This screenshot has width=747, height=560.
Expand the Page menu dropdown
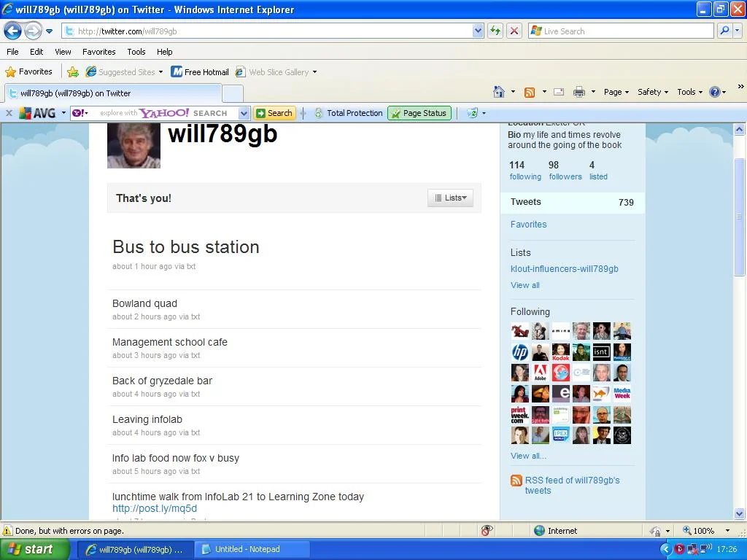pyautogui.click(x=616, y=92)
